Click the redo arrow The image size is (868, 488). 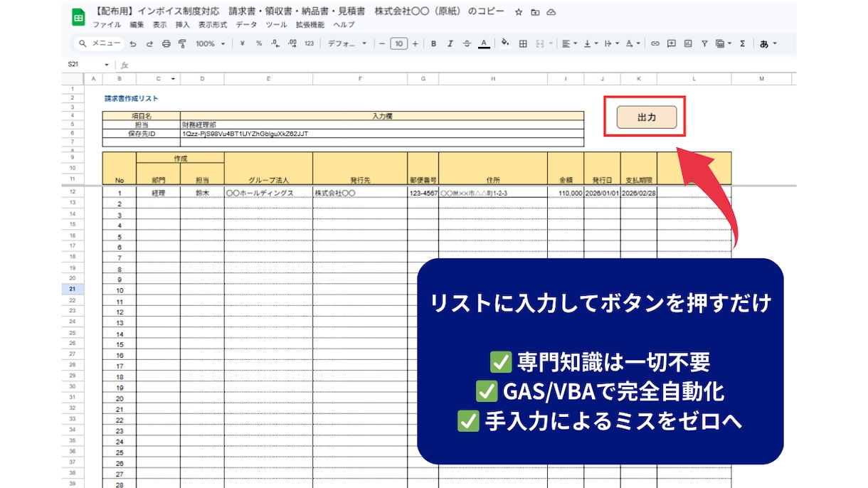tap(149, 43)
